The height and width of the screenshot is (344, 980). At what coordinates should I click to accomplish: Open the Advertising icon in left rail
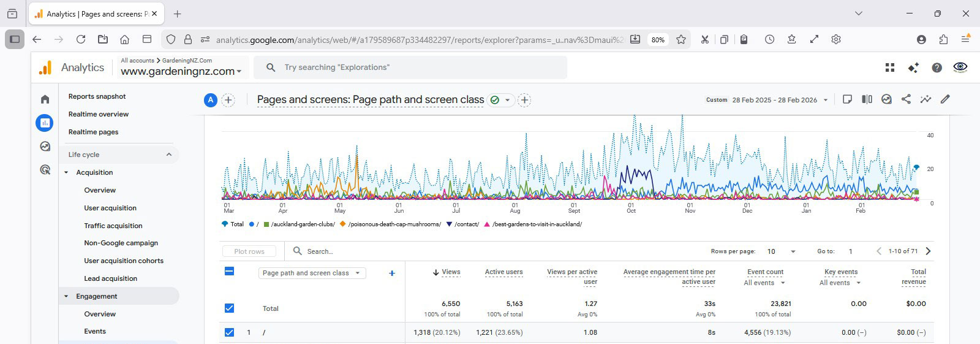click(45, 170)
